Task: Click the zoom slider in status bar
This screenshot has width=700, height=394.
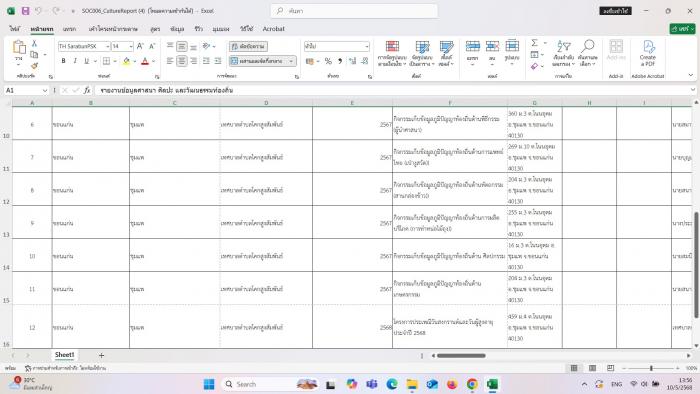Action: 651,368
